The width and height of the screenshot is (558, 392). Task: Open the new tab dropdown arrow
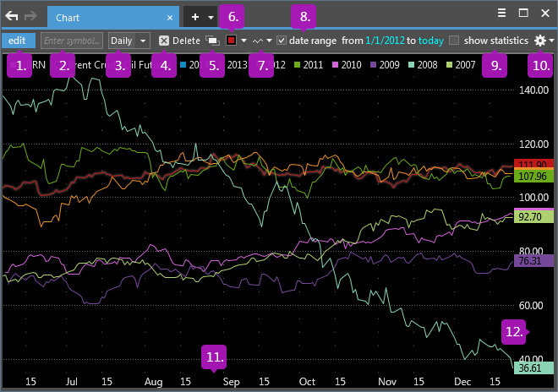click(x=211, y=17)
